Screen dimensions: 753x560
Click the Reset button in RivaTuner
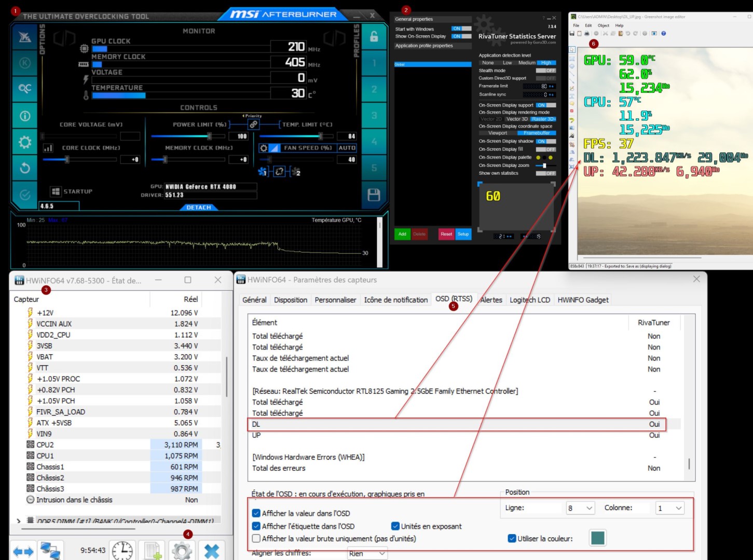pos(446,234)
